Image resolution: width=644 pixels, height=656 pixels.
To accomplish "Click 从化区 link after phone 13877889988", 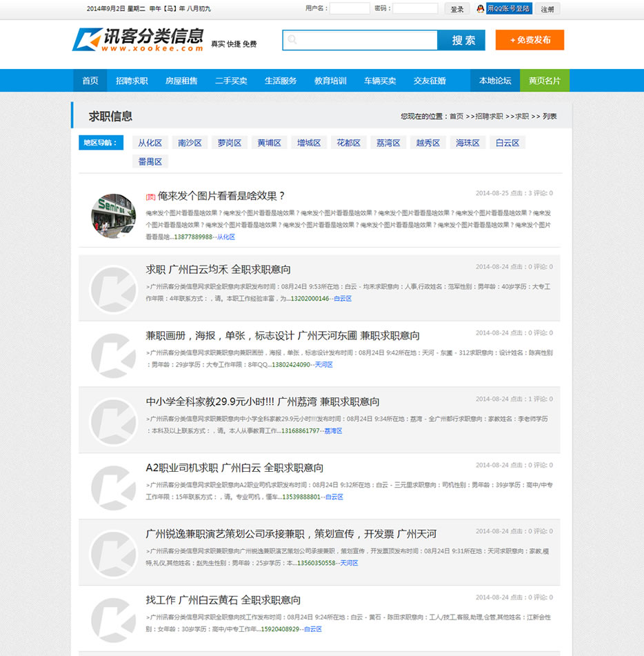I will pos(226,237).
